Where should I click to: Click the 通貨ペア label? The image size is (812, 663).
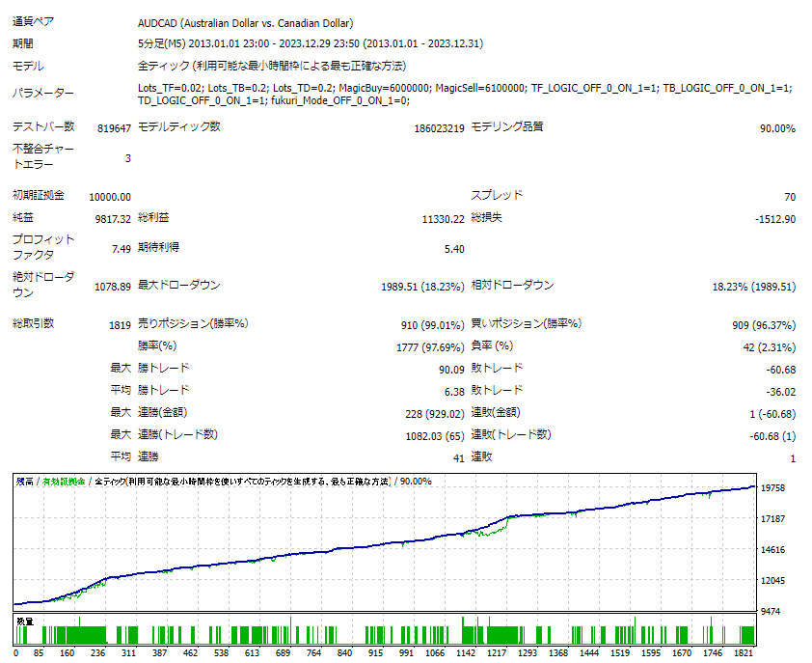point(33,21)
